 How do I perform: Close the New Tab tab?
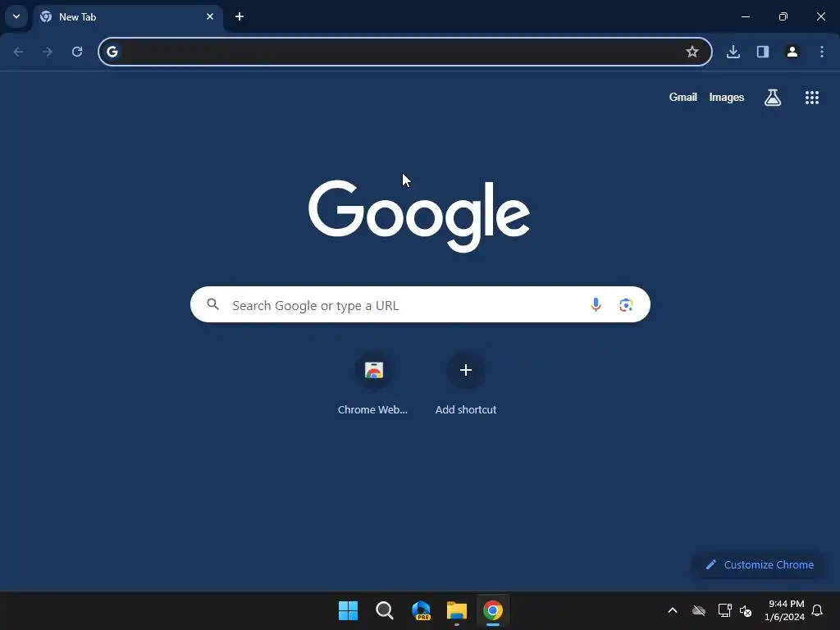210,16
